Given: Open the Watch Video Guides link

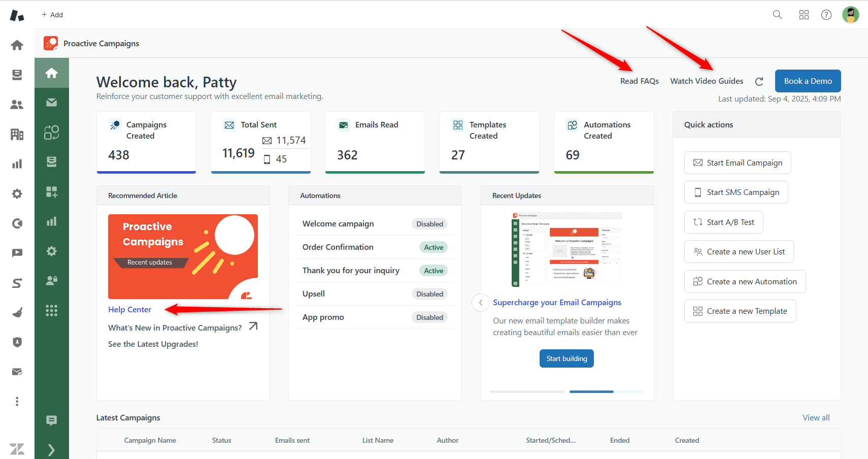Looking at the screenshot, I should click(707, 81).
